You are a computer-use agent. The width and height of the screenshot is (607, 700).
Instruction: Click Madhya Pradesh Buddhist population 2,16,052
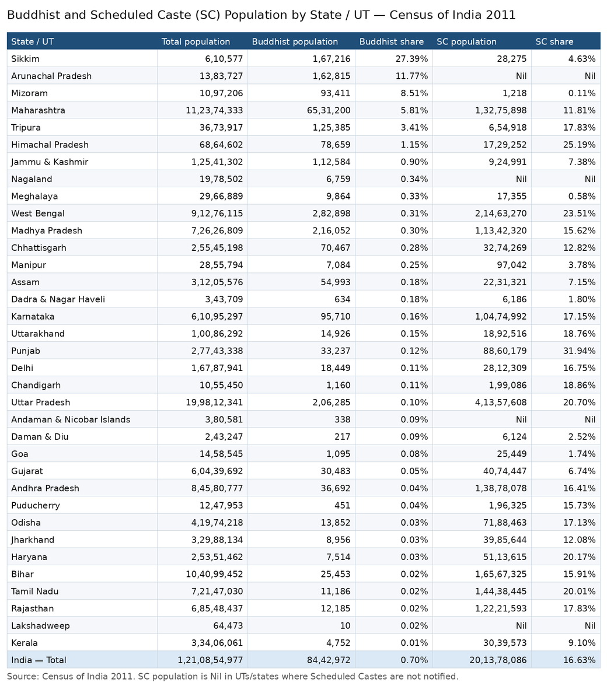click(301, 230)
